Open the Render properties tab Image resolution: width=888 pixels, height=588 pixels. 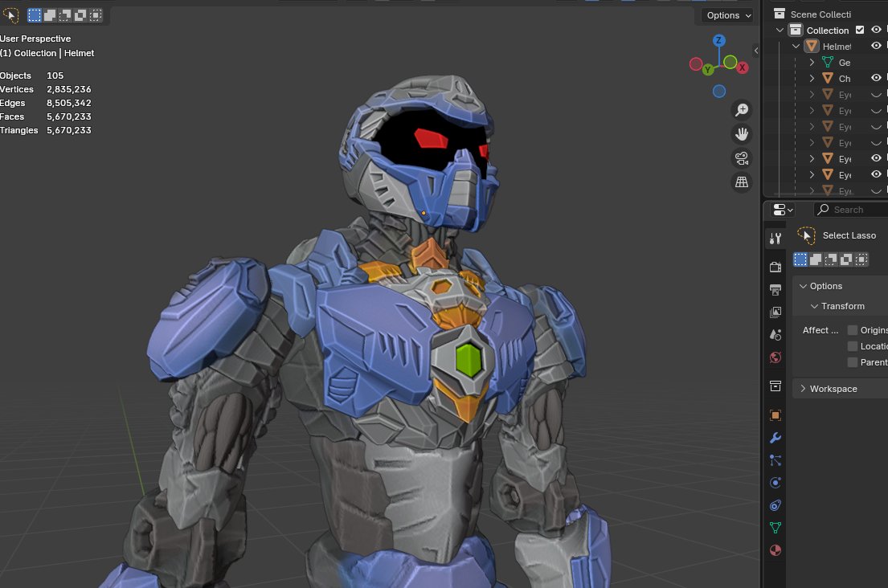tap(775, 267)
